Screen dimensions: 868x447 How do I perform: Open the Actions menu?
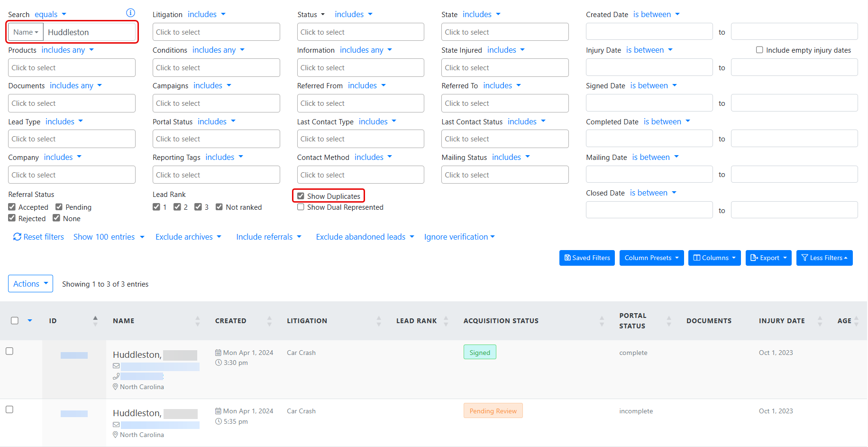click(30, 284)
